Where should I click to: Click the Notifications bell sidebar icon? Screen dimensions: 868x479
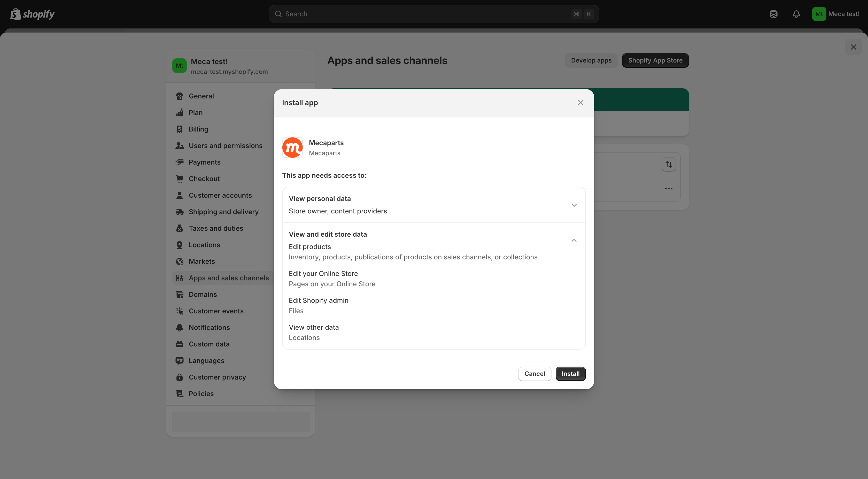180,327
